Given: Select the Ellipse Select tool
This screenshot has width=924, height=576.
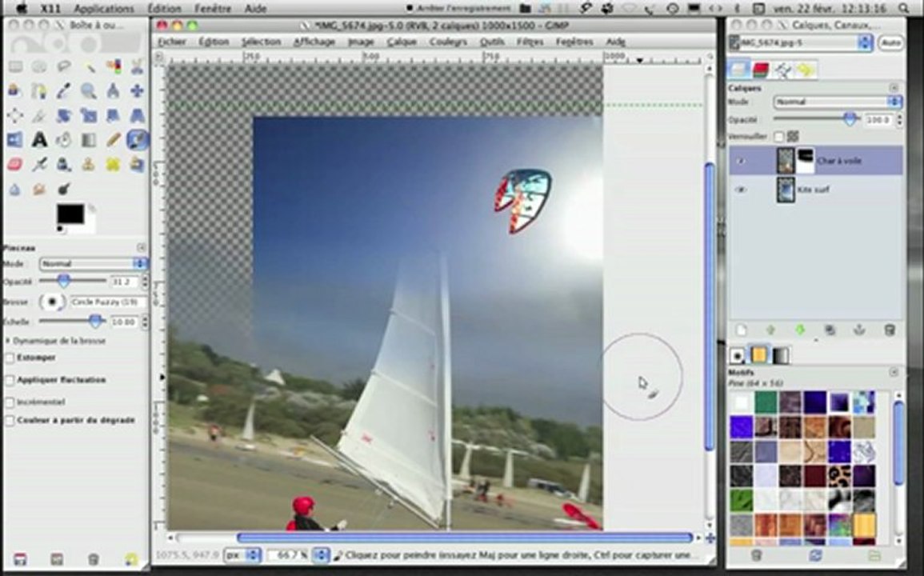Looking at the screenshot, I should 39,66.
